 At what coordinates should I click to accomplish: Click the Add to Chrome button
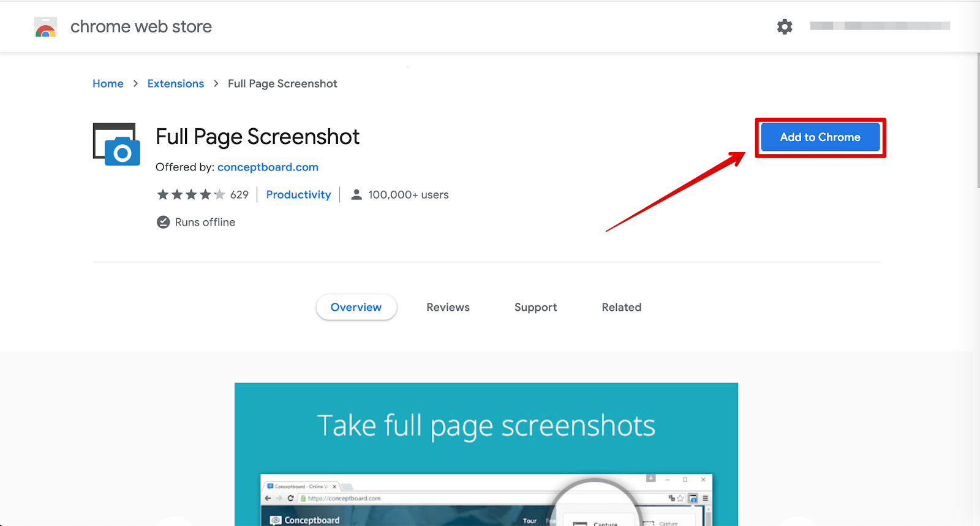click(x=820, y=137)
